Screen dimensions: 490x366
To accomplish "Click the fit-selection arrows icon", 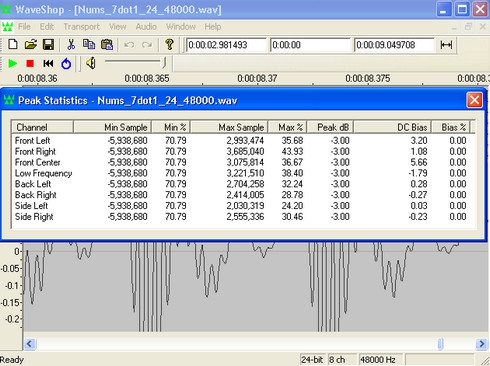I will click(x=446, y=45).
